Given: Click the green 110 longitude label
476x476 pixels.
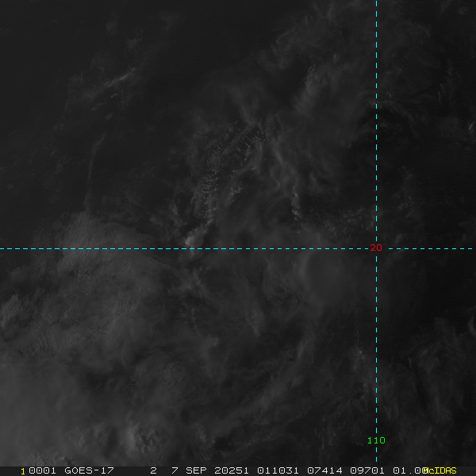Looking at the screenshot, I should (376, 440).
